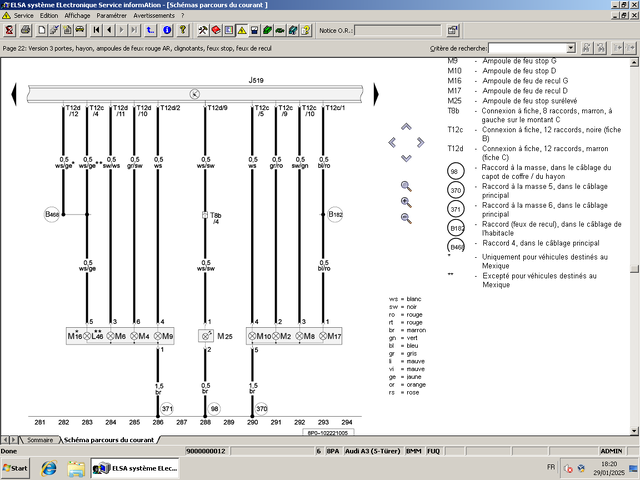The image size is (640, 480).
Task: Pan the diagram down with the down chevron
Action: pyautogui.click(x=406, y=157)
